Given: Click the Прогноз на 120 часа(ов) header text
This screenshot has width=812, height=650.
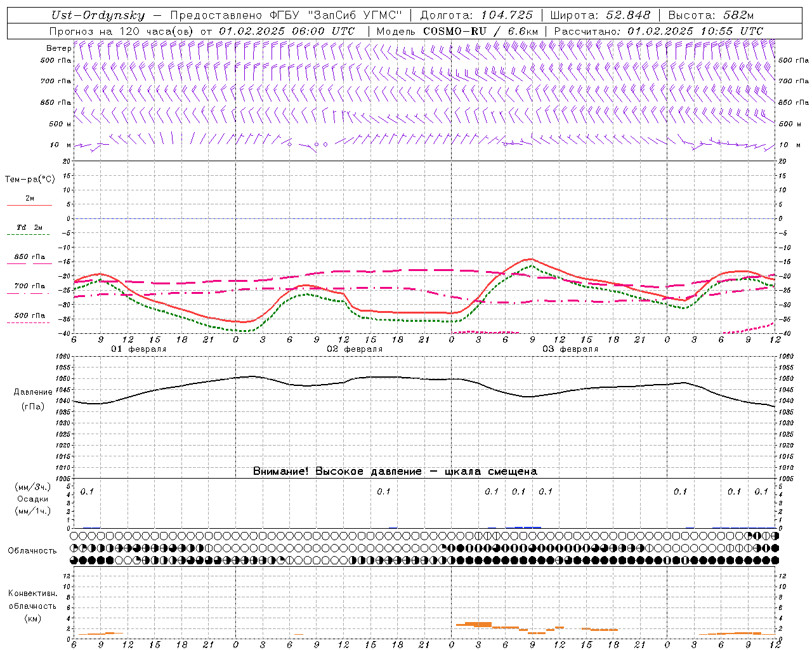Looking at the screenshot, I should coord(122,31).
